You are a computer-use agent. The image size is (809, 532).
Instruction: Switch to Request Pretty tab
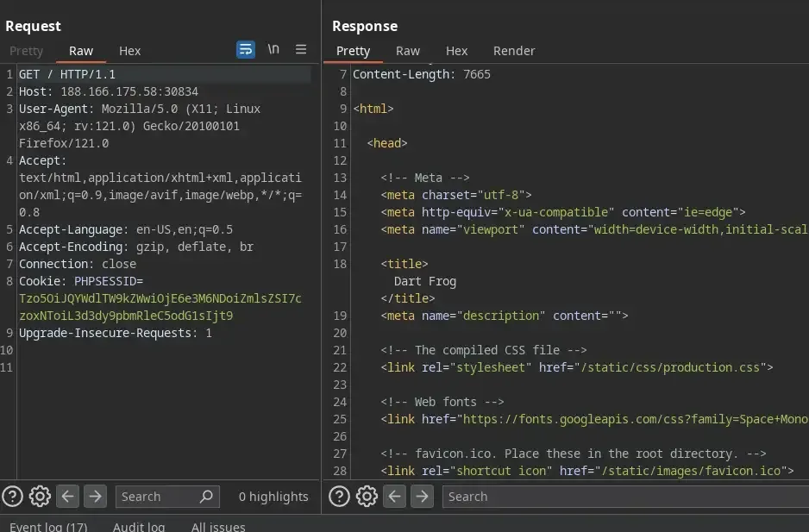pos(26,51)
